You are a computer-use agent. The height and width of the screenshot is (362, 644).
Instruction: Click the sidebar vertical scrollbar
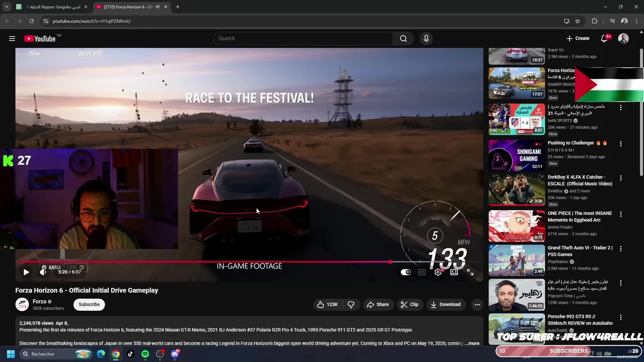[641, 112]
